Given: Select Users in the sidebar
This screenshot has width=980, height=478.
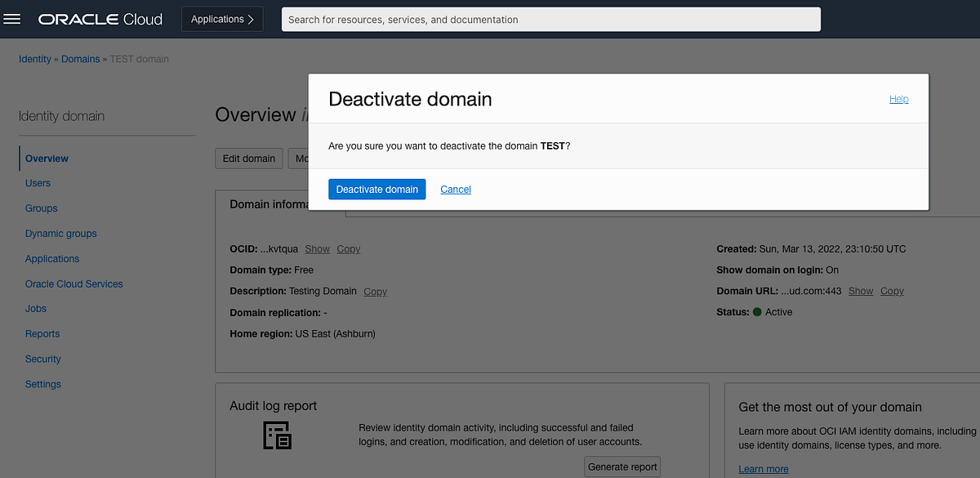Looking at the screenshot, I should tap(38, 183).
